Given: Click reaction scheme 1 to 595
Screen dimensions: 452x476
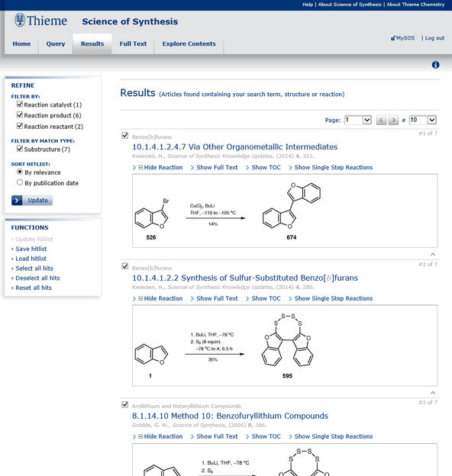Looking at the screenshot, I should [285, 346].
